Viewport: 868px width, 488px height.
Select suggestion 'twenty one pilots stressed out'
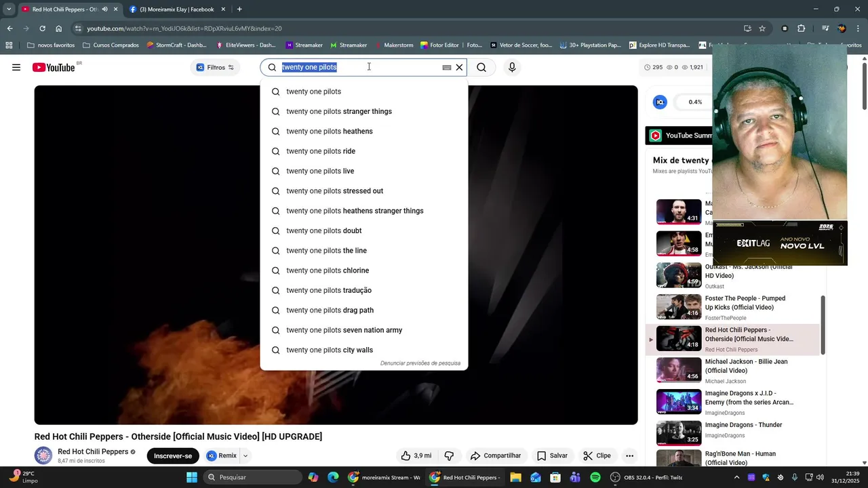[x=364, y=191]
